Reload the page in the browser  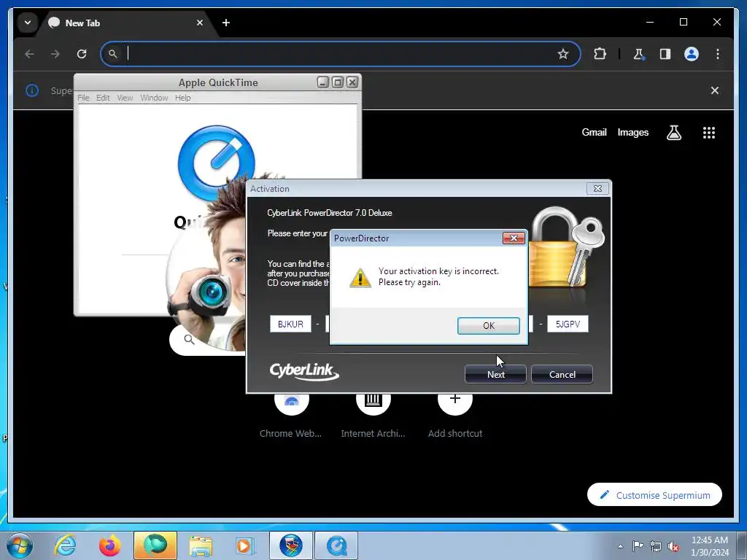click(82, 54)
